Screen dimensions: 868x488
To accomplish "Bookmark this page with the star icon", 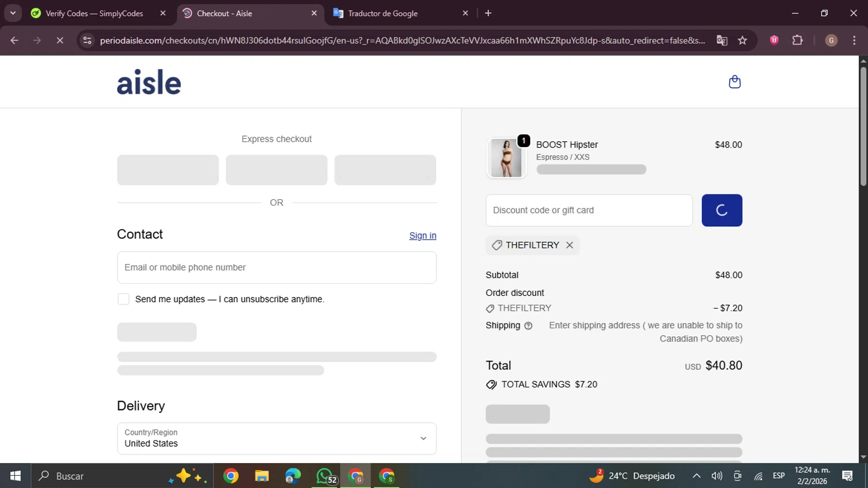I will coord(742,41).
